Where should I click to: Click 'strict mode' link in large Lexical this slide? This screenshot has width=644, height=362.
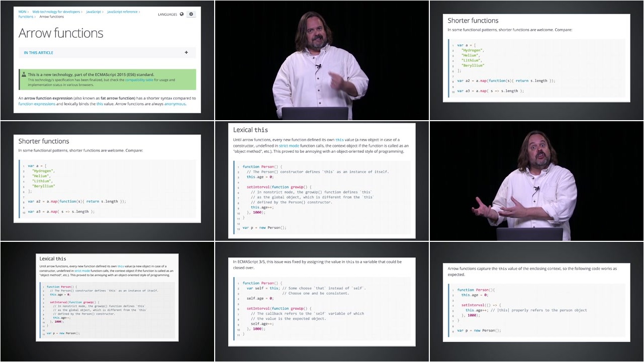289,145
